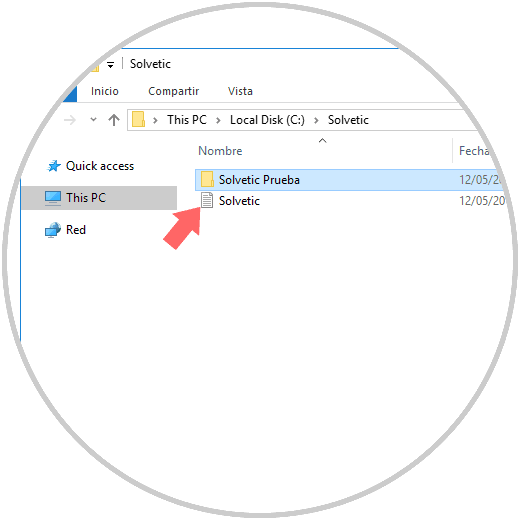The image size is (520, 520).
Task: Click the forward arrow navigation button
Action: (x=70, y=120)
